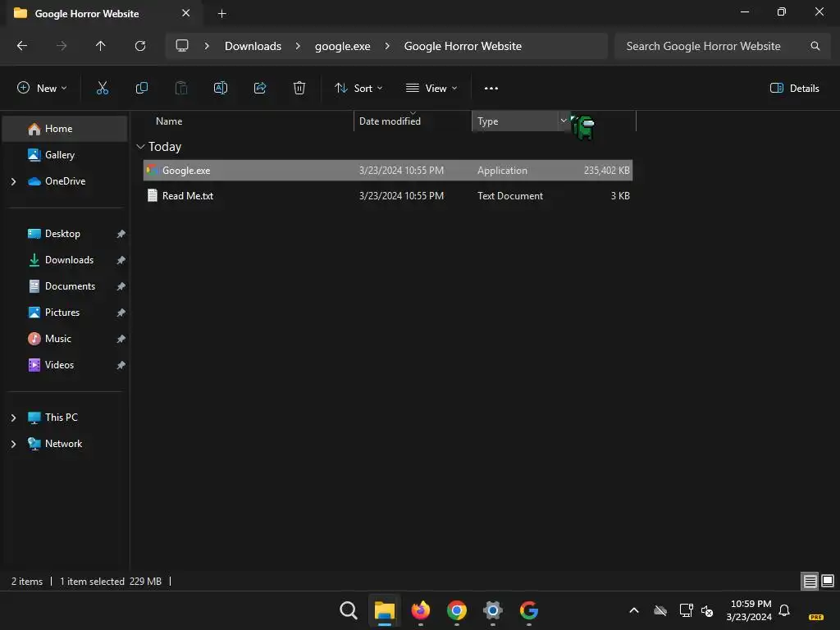840x630 pixels.
Task: Click File Explorer icon in taskbar
Action: (385, 610)
